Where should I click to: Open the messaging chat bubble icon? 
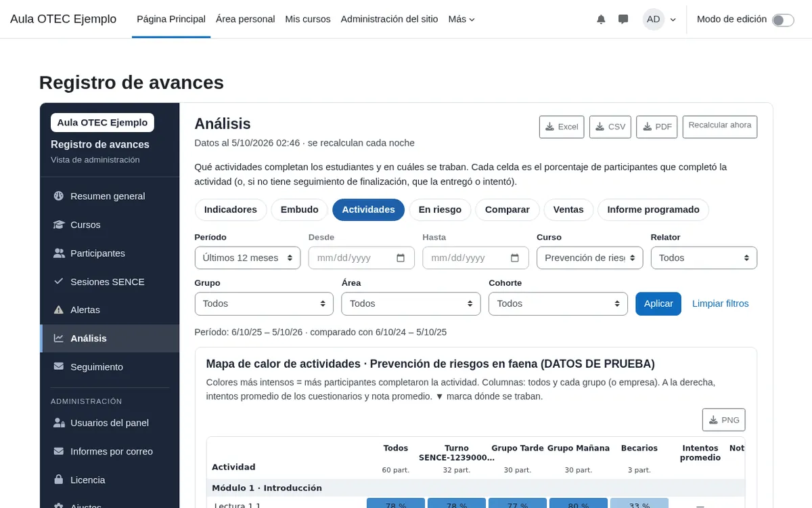point(623,20)
